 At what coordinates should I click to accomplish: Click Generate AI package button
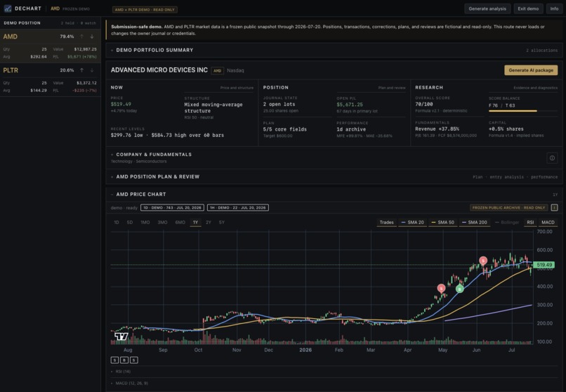531,70
